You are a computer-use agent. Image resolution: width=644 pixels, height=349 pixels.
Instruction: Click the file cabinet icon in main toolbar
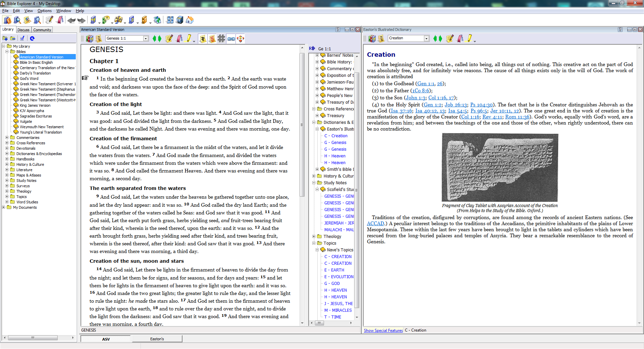tap(180, 20)
